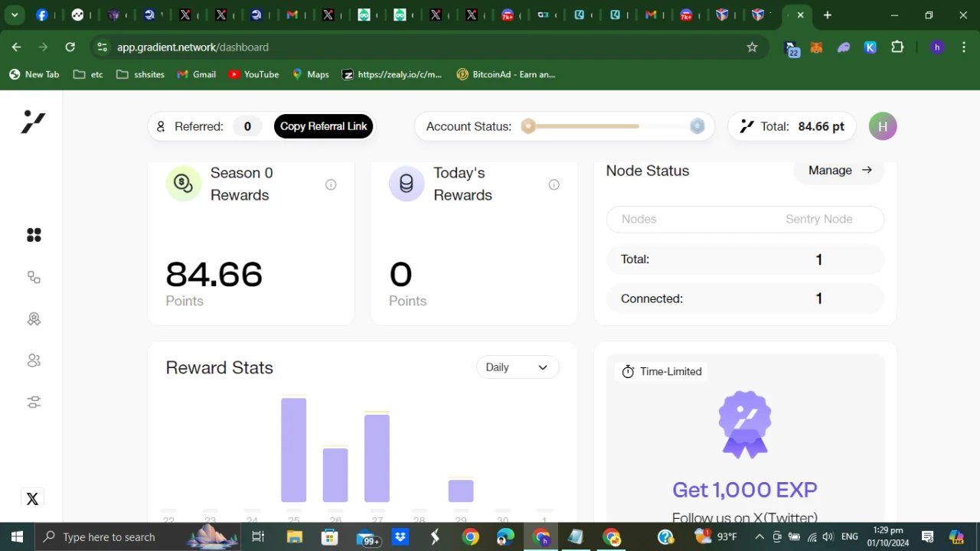The image size is (980, 551).
Task: Open the Extensions puzzle-piece menu
Action: [897, 47]
